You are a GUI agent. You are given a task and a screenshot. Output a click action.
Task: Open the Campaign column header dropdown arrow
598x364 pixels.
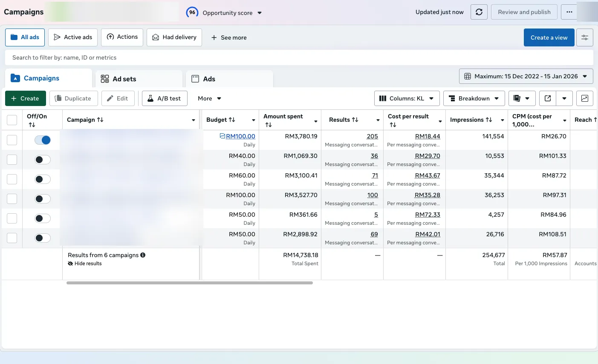click(x=194, y=120)
